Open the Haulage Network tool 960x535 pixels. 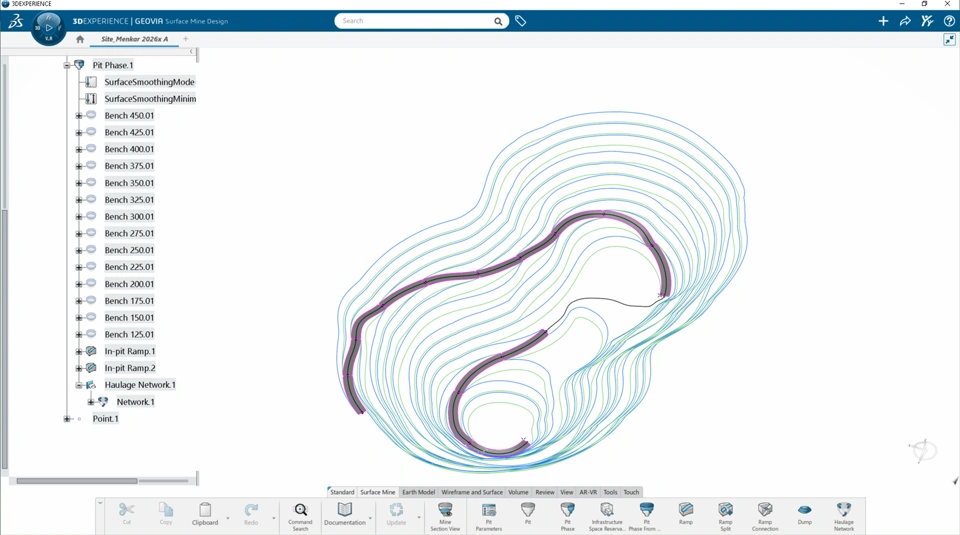pyautogui.click(x=844, y=517)
